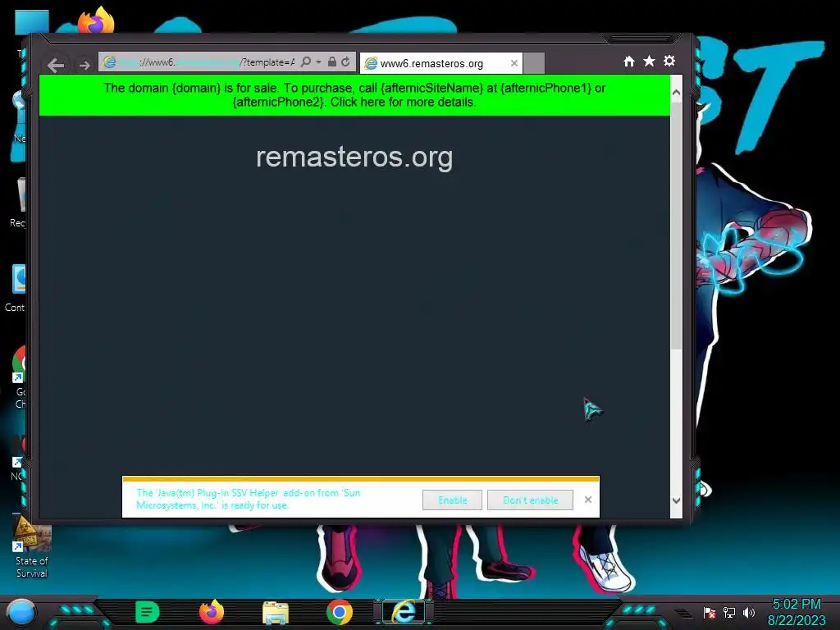Click the favicon in the page tab
The image size is (840, 630).
tap(371, 64)
